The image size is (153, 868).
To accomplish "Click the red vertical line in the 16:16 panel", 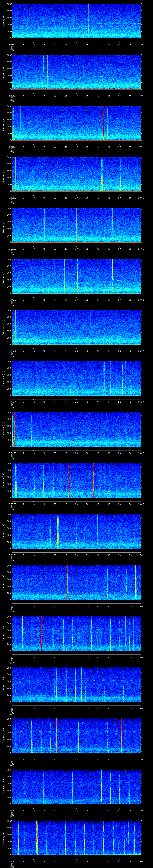I will pyautogui.click(x=88, y=21).
